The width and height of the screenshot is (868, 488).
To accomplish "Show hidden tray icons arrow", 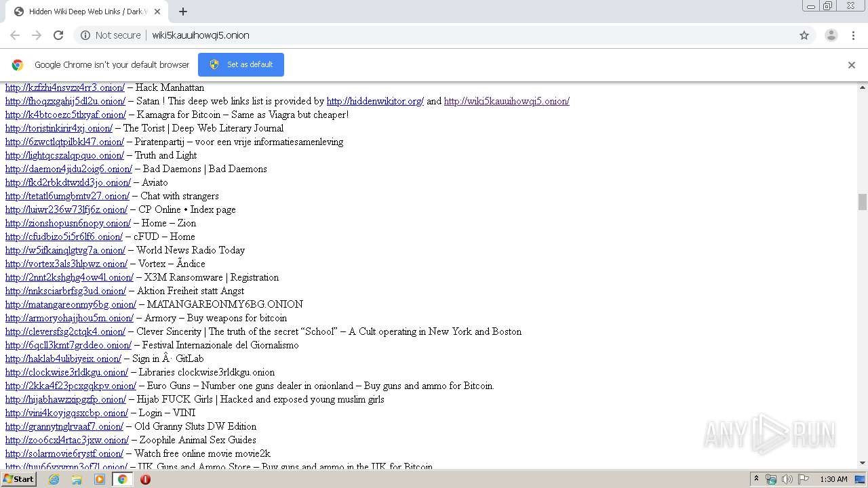I will (756, 479).
